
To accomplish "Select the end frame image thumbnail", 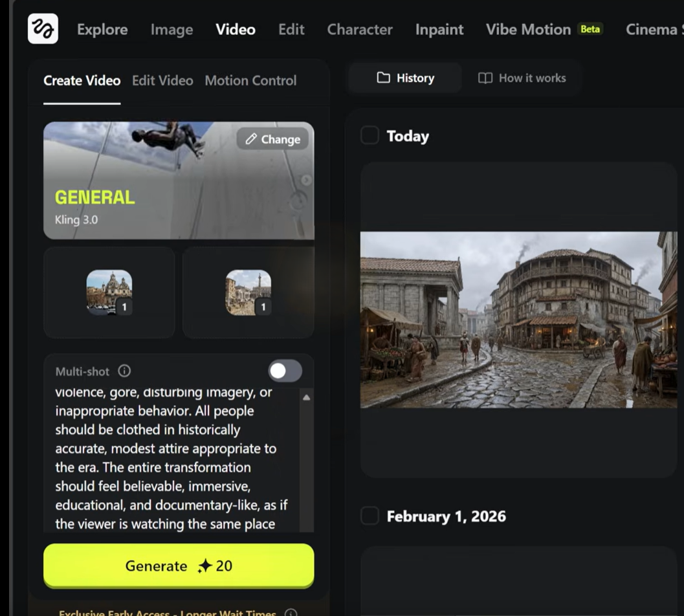I will 248,292.
